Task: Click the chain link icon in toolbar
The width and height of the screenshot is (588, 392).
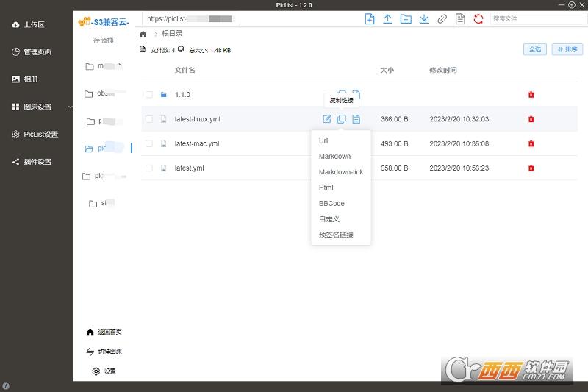Action: 442,18
